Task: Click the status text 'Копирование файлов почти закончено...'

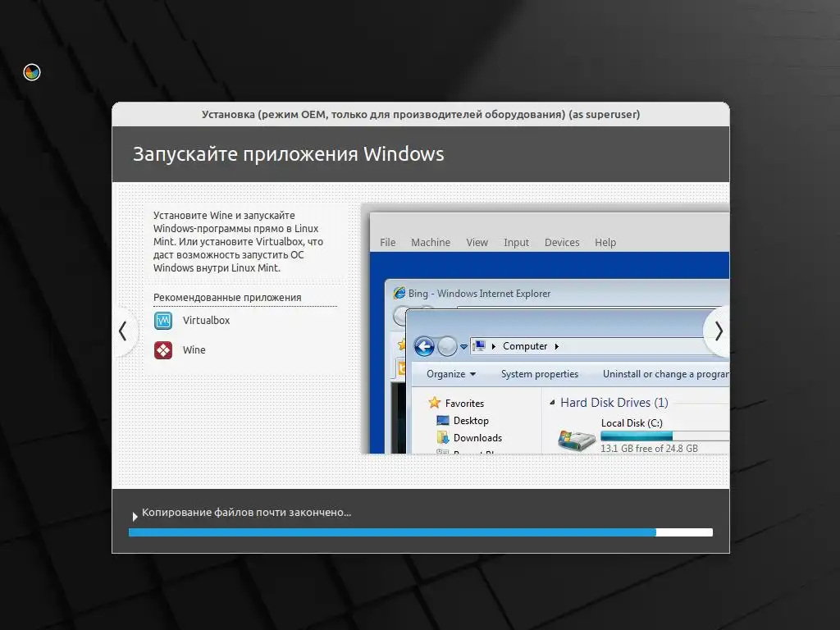Action: click(x=246, y=513)
